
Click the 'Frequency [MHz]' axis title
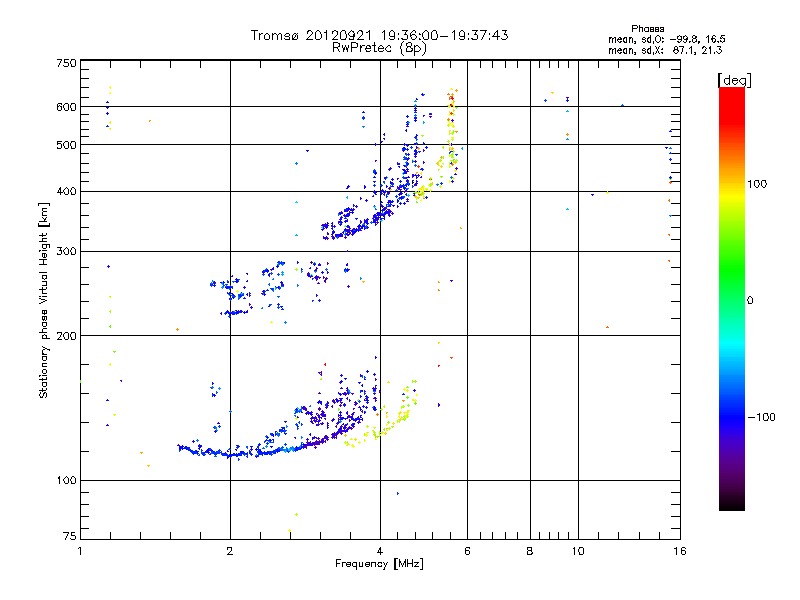point(379,564)
